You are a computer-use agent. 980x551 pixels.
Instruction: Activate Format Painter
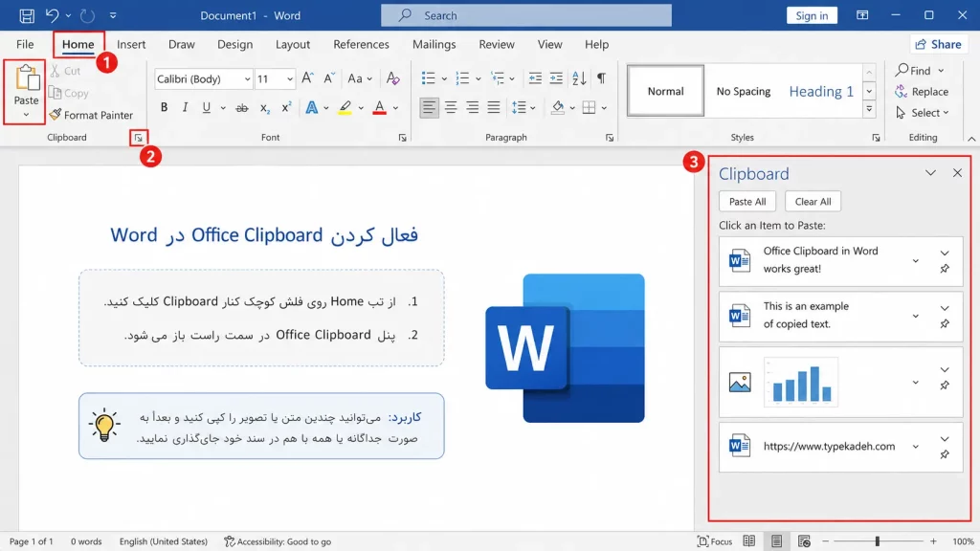91,115
